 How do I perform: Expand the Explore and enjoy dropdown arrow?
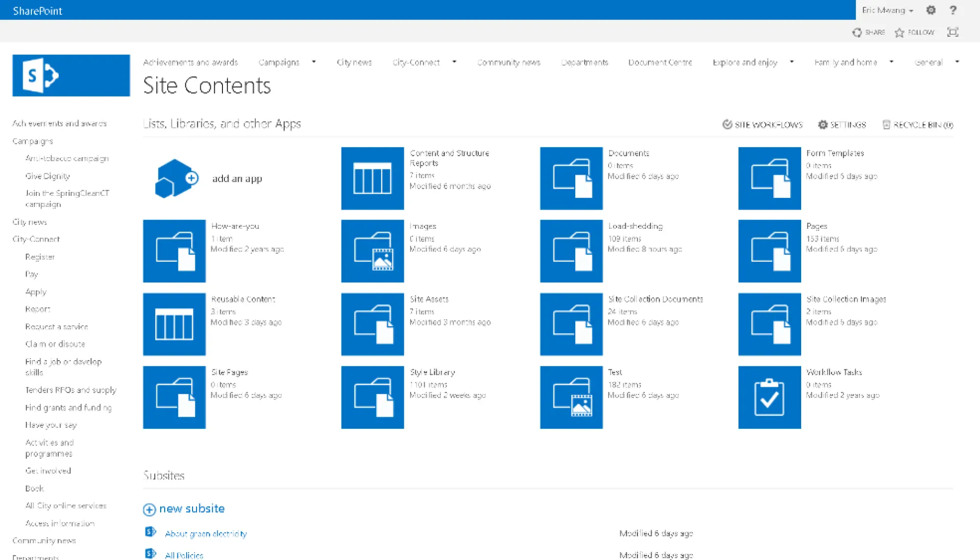click(791, 62)
